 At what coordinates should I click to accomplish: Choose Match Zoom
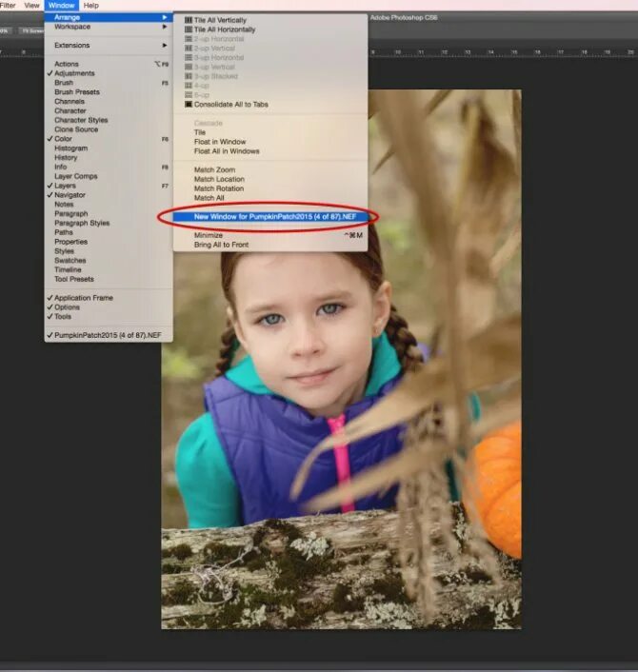tap(270, 169)
